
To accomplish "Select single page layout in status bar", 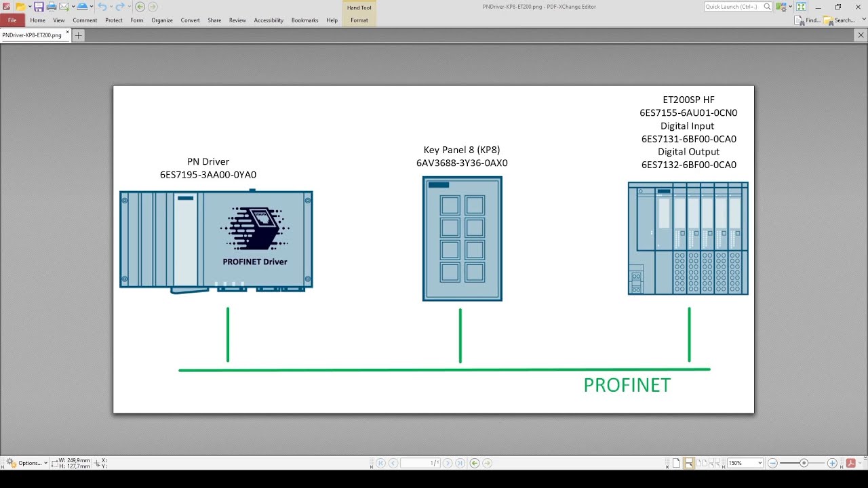I will point(676,463).
